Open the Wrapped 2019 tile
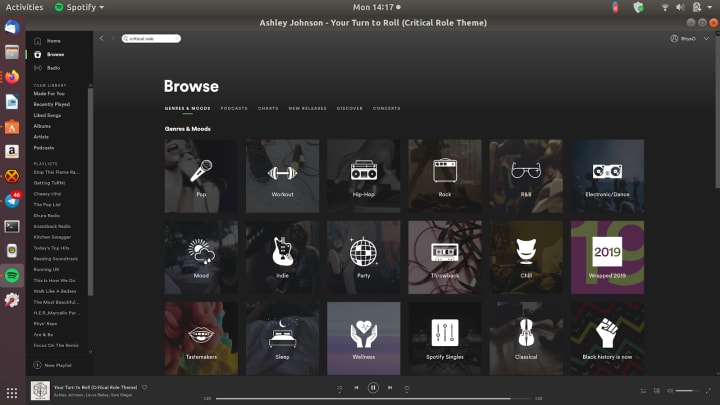 tap(608, 257)
